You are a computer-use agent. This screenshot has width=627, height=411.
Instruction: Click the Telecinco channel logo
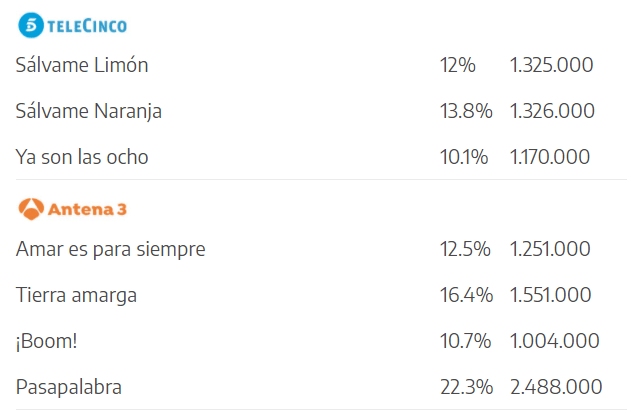(x=73, y=25)
